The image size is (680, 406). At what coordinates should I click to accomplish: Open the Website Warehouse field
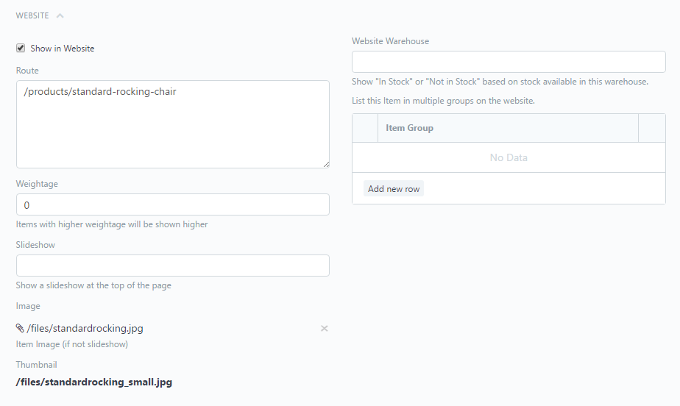508,62
